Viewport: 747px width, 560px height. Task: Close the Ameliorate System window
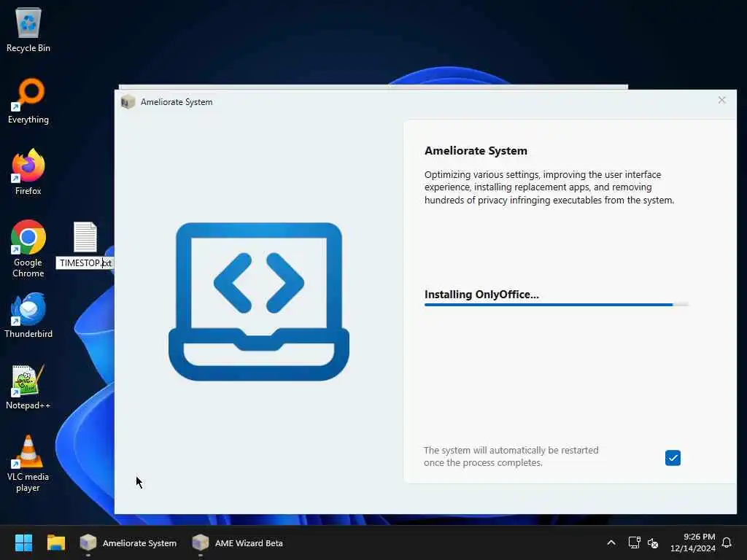(x=721, y=100)
